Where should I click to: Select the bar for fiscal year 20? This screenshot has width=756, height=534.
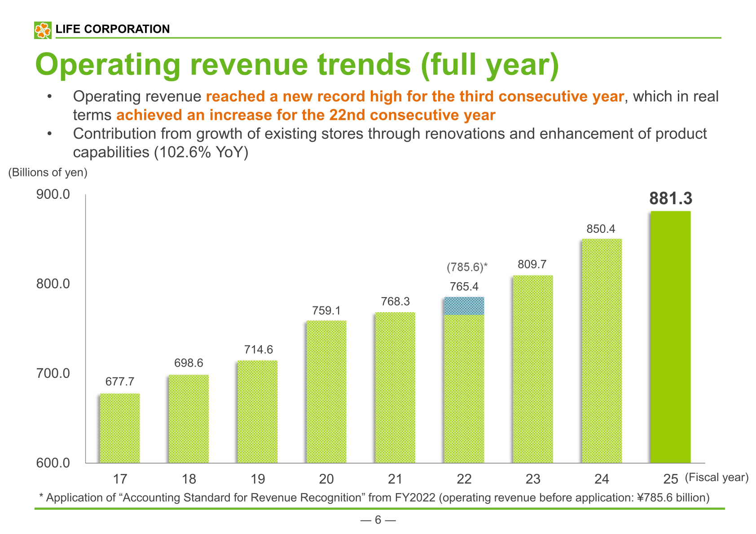(326, 392)
